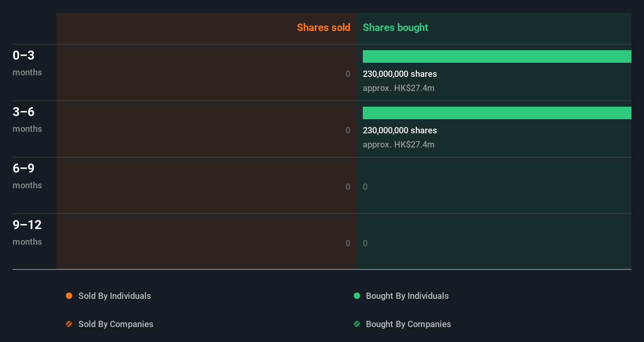Viewport: 644px width, 342px height.
Task: Click approx. HK$27.4m under 3–6 months
Action: click(x=398, y=144)
